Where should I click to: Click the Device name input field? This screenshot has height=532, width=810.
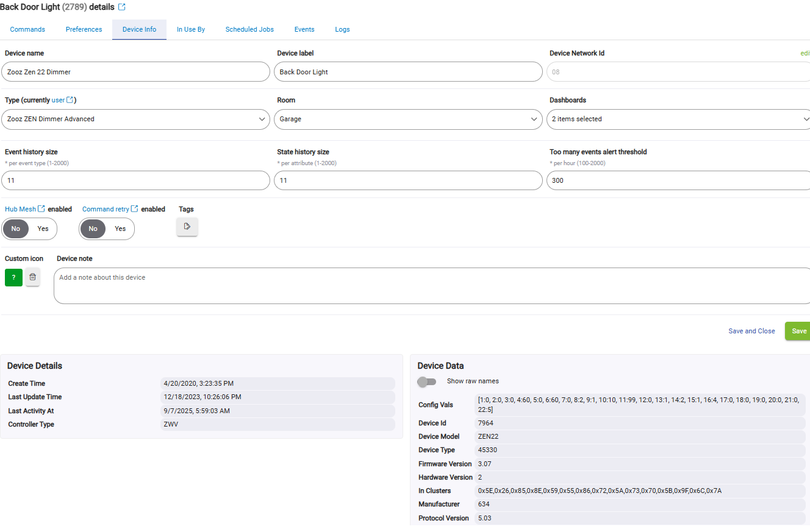coord(135,72)
